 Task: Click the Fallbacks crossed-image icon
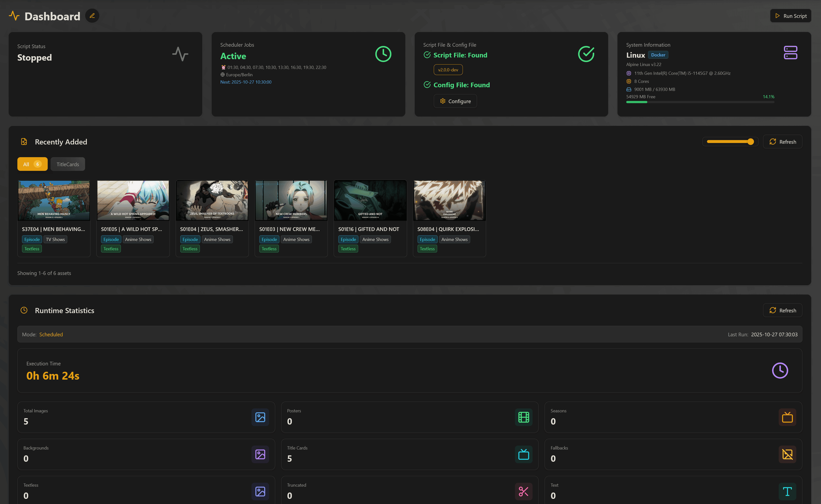(787, 454)
